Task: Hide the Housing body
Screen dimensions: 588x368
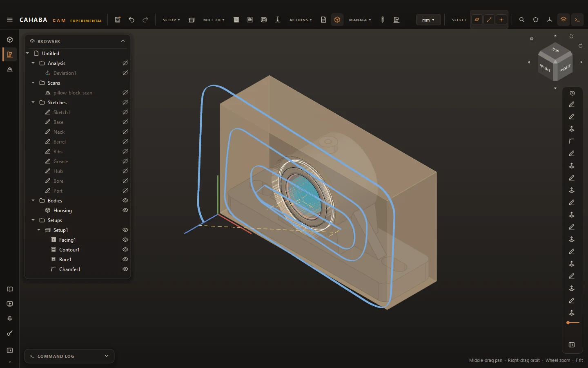Action: pos(125,210)
